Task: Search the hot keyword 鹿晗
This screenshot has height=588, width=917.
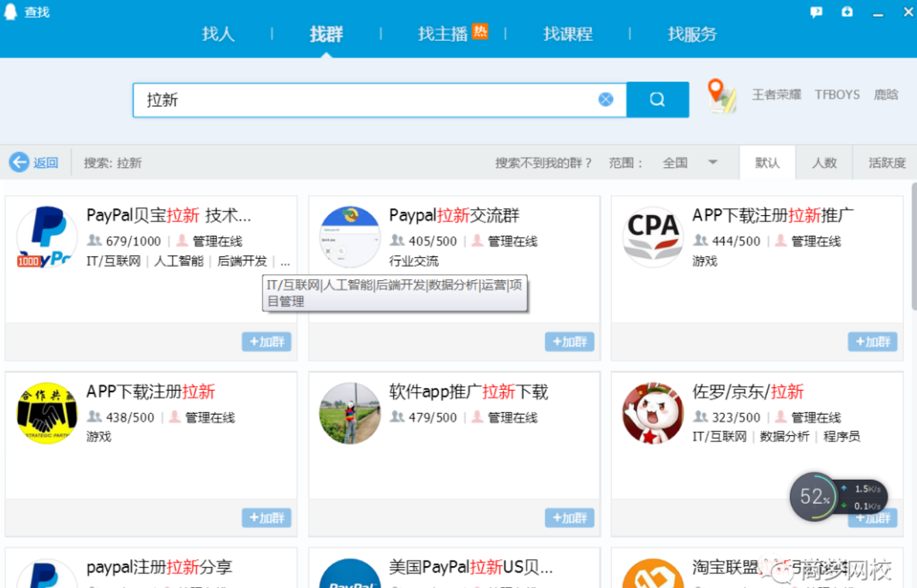Action: [886, 95]
